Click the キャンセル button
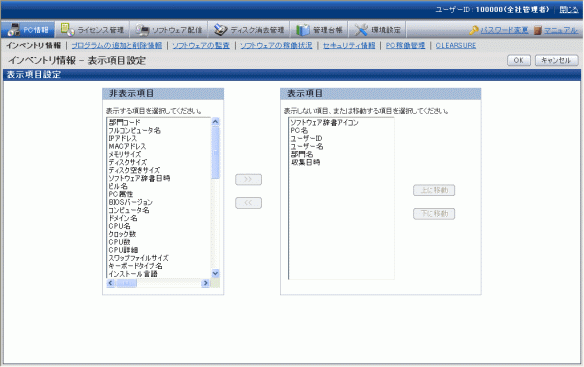The image size is (584, 367). pos(556,60)
